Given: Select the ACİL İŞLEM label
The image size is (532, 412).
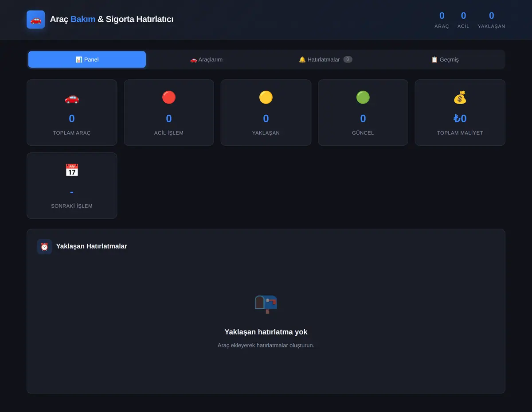Looking at the screenshot, I should pyautogui.click(x=169, y=133).
